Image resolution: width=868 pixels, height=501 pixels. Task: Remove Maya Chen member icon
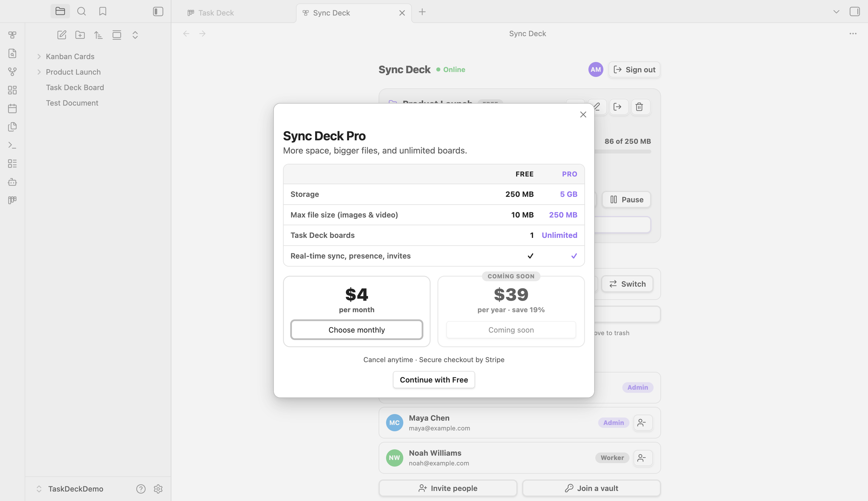click(643, 423)
